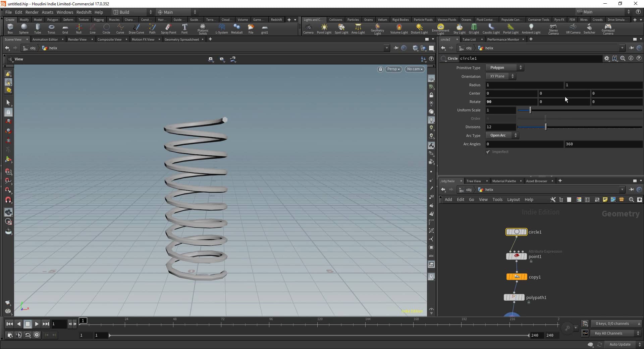Select the Torus tool on the Create shelf
The width and height of the screenshot is (644, 349).
tap(51, 29)
